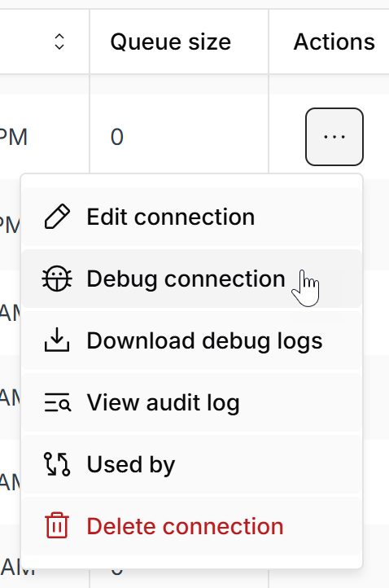The image size is (389, 588).
Task: Click the red trash can icon
Action: point(57,525)
